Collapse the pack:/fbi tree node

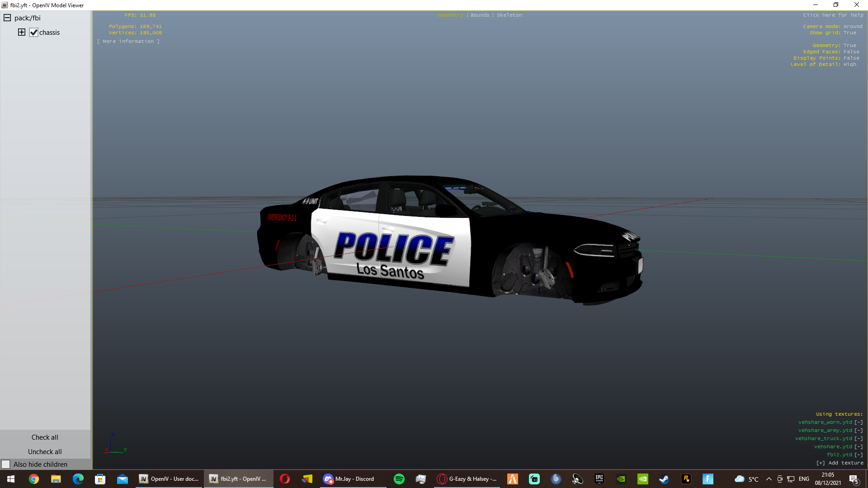(x=7, y=18)
